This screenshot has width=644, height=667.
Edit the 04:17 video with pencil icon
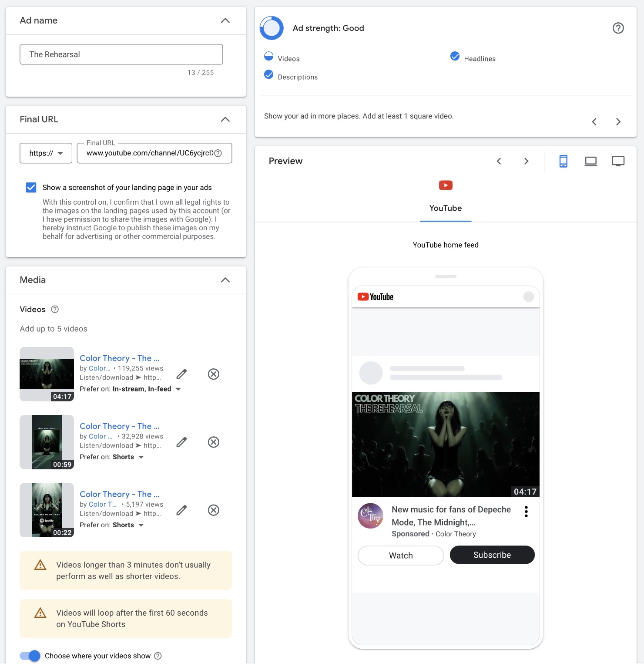[181, 374]
